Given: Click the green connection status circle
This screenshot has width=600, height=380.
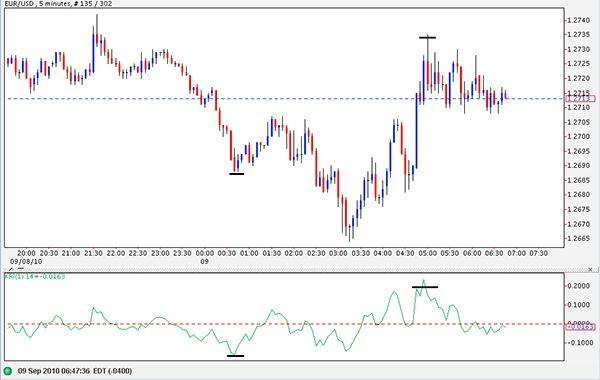Looking at the screenshot, I should pos(7,371).
